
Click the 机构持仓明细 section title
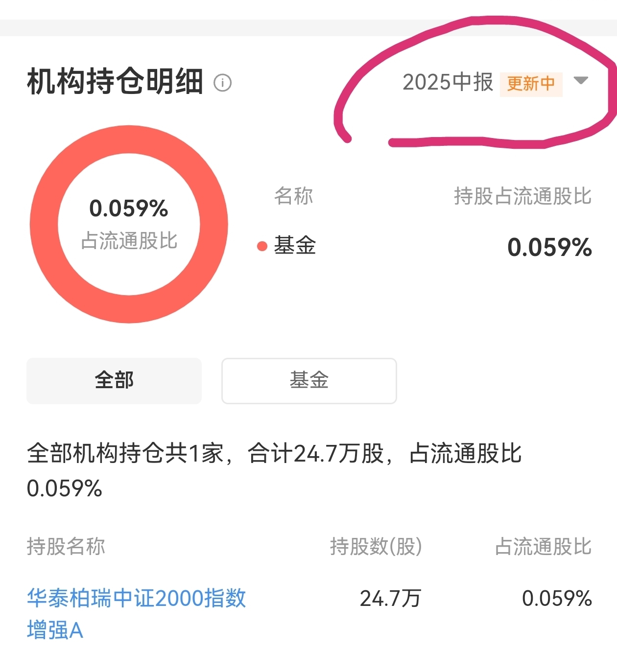pyautogui.click(x=115, y=82)
